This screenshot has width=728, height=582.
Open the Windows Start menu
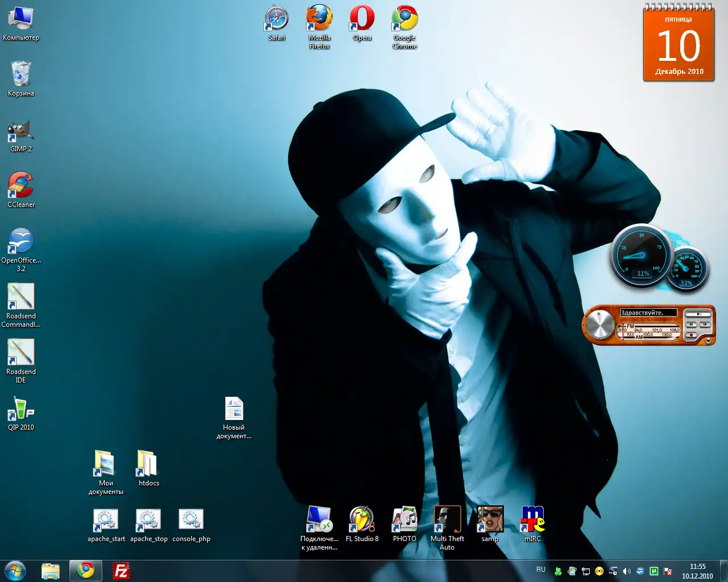tap(15, 571)
